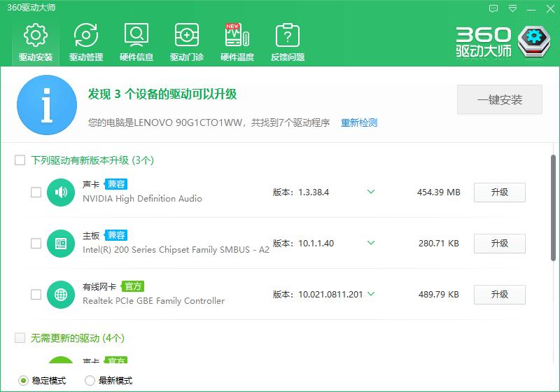The height and width of the screenshot is (392, 560).
Task: Select the 最新模式 radio button
Action: pos(90,381)
